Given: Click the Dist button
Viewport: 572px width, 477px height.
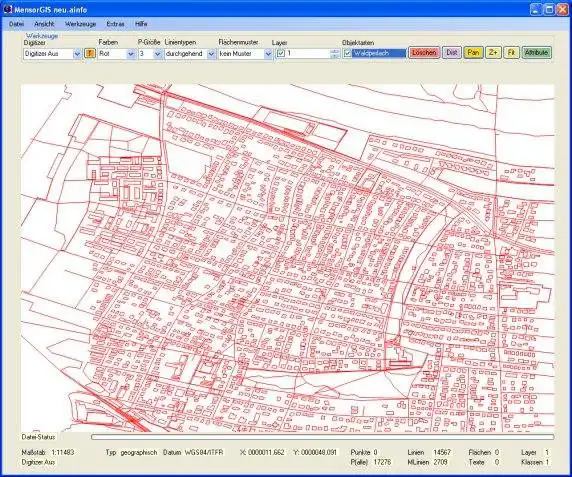Looking at the screenshot, I should click(x=452, y=53).
